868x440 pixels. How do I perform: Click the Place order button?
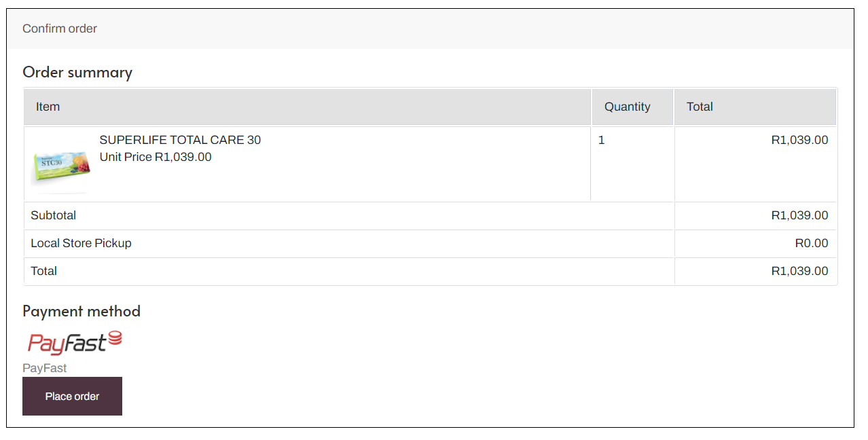[72, 396]
